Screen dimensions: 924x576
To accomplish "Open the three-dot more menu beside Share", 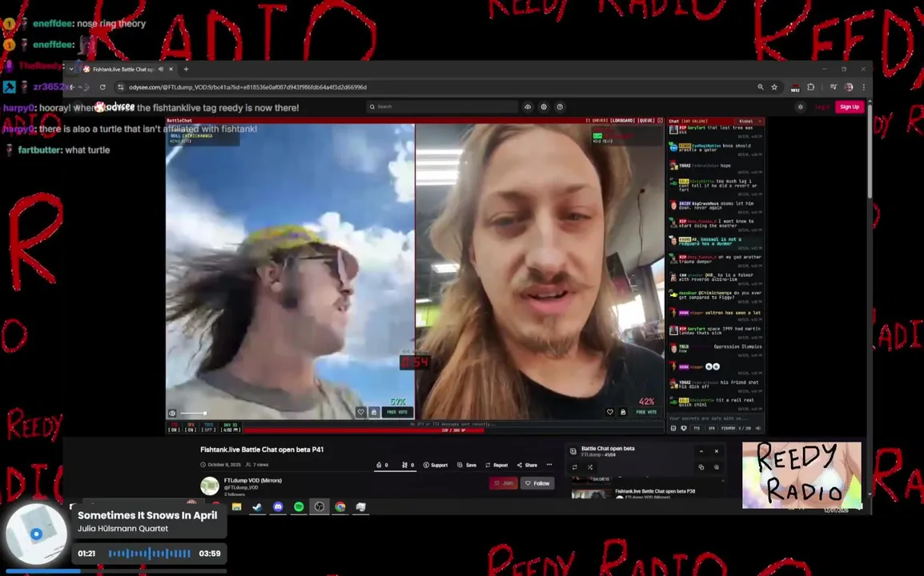I will click(x=549, y=465).
